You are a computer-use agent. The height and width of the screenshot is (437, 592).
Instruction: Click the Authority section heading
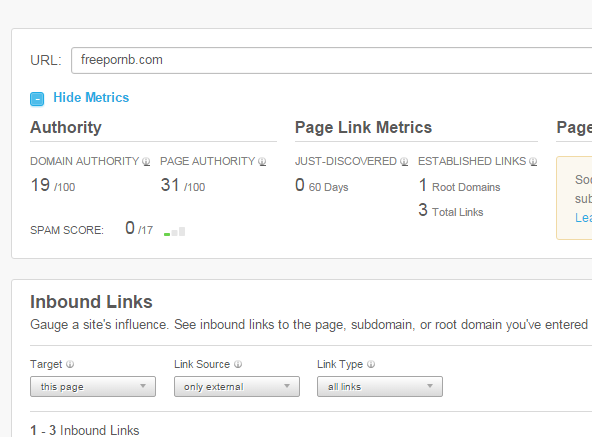point(66,127)
